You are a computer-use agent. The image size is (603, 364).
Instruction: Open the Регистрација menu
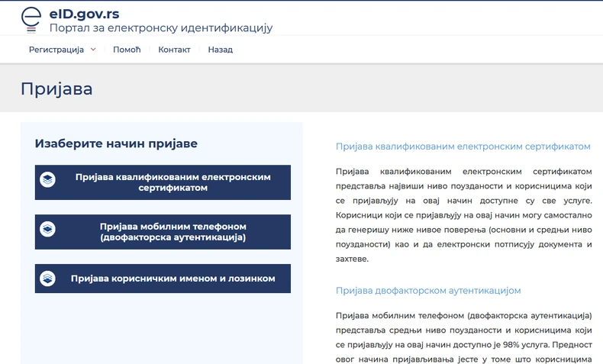click(56, 50)
